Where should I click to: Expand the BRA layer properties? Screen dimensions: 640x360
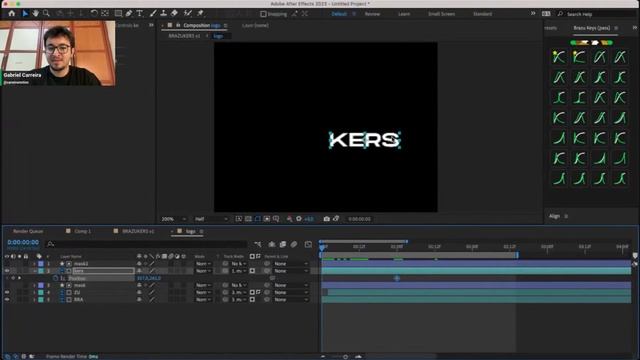(x=34, y=300)
